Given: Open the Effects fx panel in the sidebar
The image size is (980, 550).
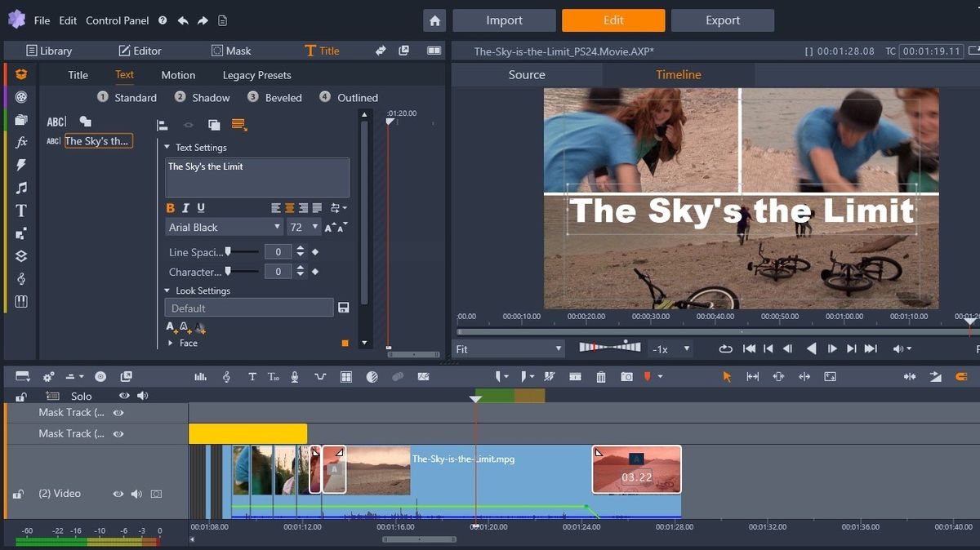Looking at the screenshot, I should tap(20, 141).
